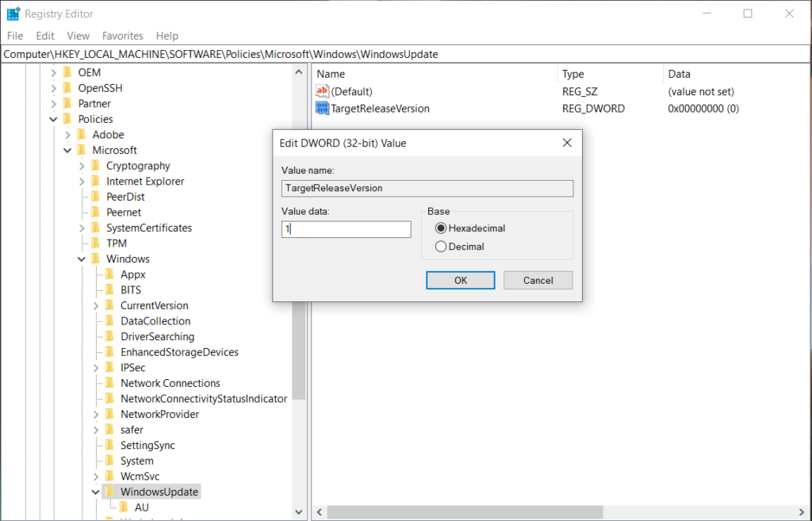The height and width of the screenshot is (521, 812).
Task: Click the OpenSSH folder icon
Action: pyautogui.click(x=67, y=88)
